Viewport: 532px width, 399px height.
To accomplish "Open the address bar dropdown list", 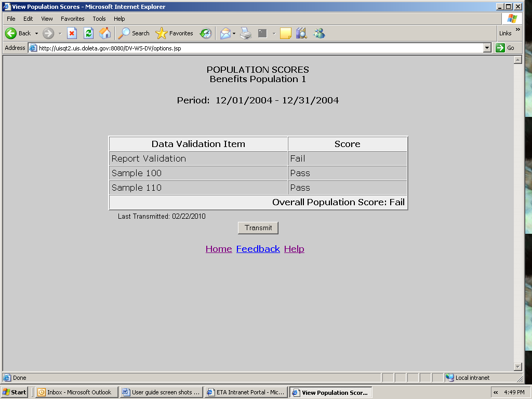I will pos(487,48).
